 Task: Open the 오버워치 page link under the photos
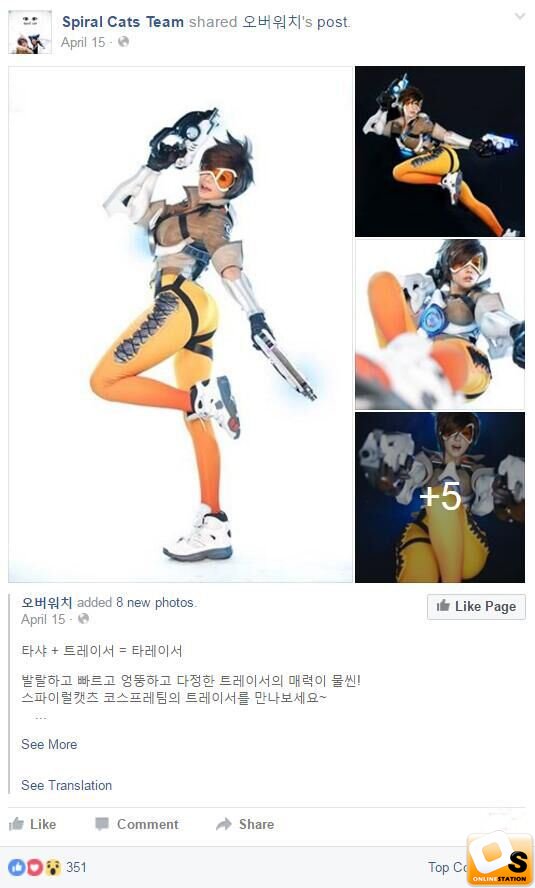(x=46, y=602)
